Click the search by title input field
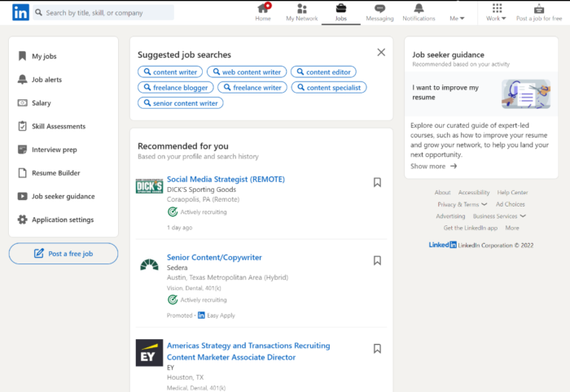This screenshot has width=570, height=392. [x=103, y=13]
